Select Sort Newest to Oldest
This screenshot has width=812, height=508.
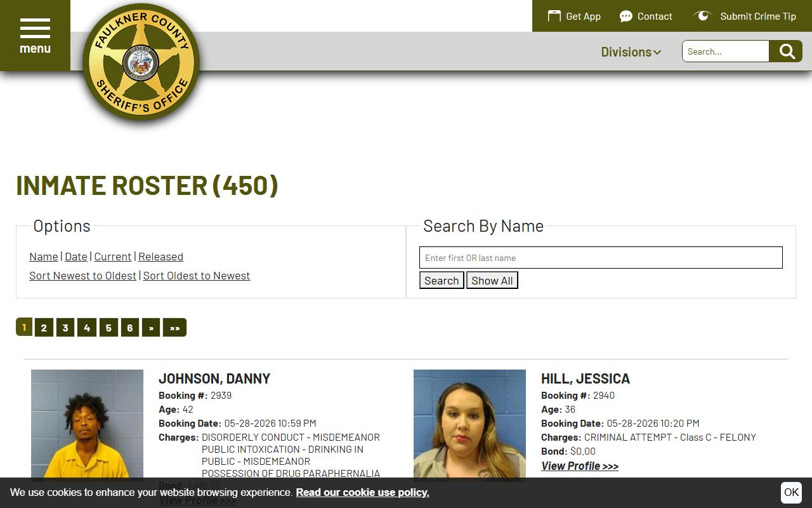click(x=82, y=276)
